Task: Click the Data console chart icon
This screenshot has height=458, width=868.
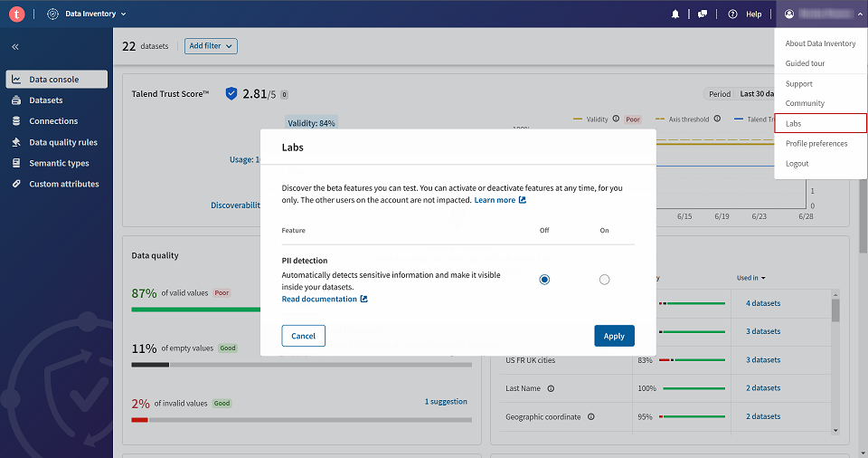Action: (16, 80)
